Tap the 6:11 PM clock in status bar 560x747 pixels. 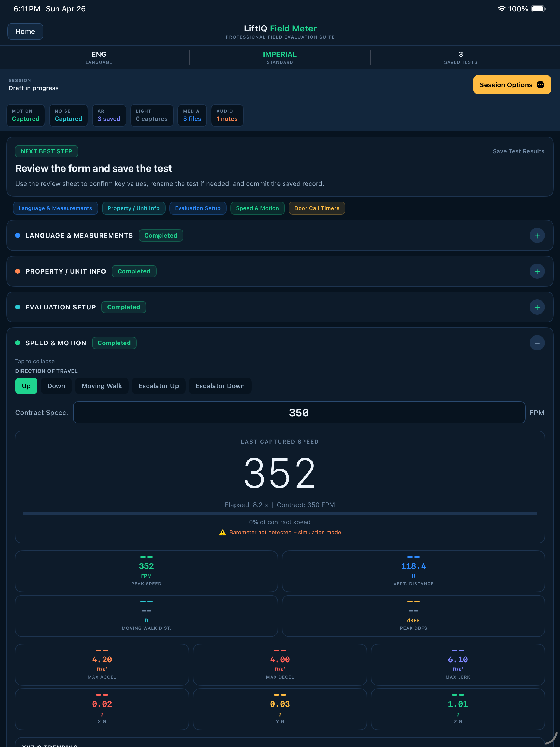(27, 9)
